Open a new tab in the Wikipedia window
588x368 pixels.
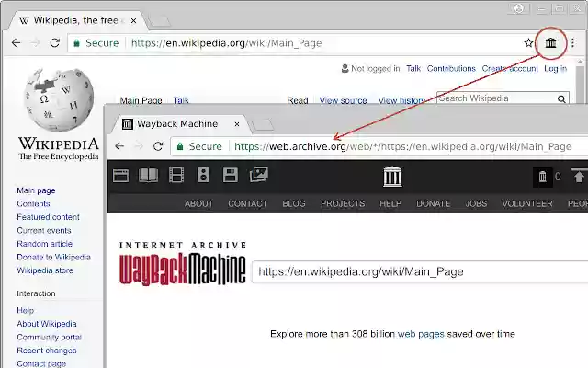(160, 21)
